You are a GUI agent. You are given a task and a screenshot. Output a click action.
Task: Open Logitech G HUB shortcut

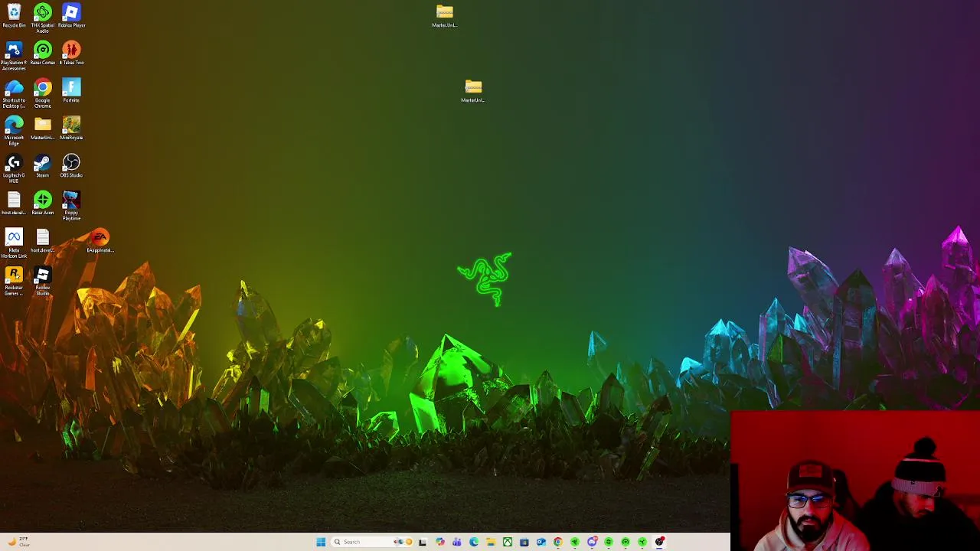pos(14,168)
